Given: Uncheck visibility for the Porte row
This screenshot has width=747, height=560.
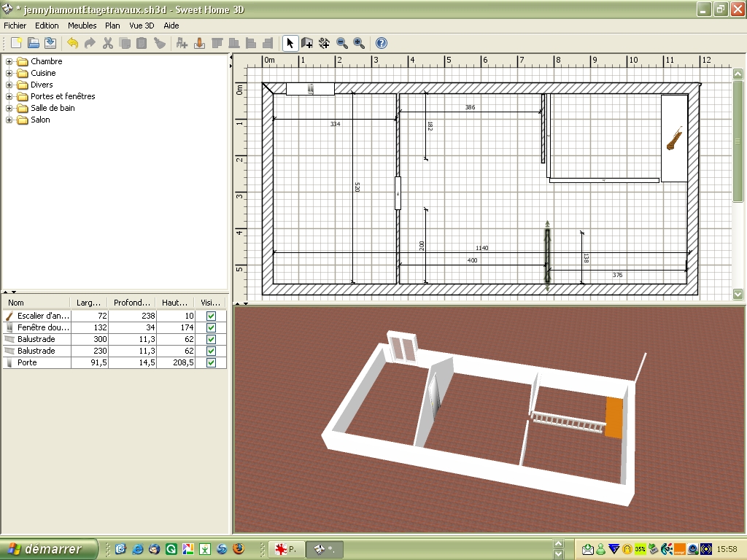Looking at the screenshot, I should 211,362.
